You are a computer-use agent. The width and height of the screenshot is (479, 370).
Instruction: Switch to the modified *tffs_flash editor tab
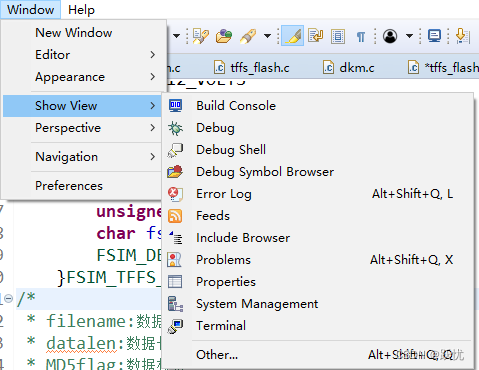443,68
